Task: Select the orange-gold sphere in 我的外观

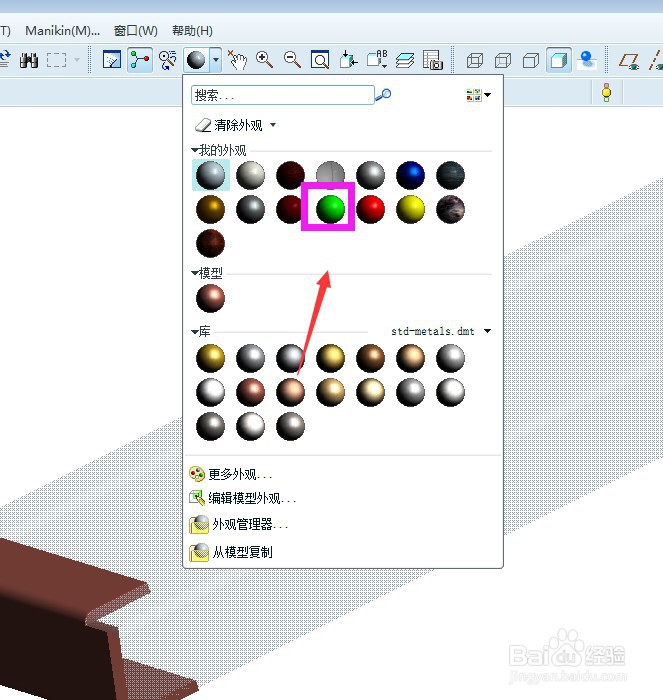Action: coord(210,209)
